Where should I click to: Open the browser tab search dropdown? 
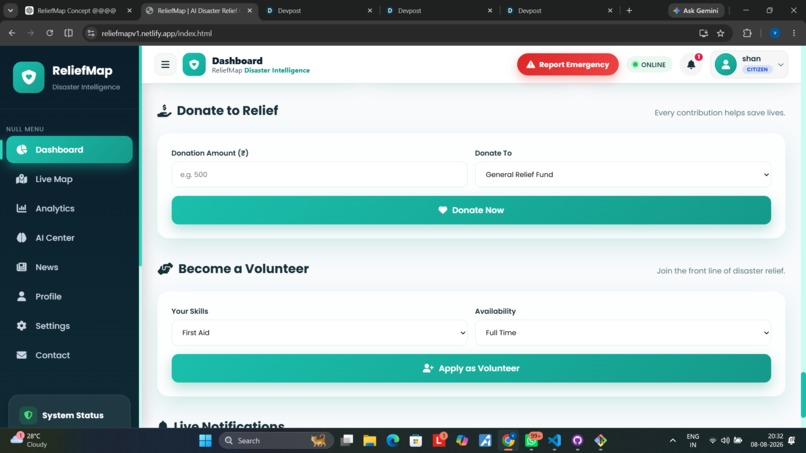(10, 10)
